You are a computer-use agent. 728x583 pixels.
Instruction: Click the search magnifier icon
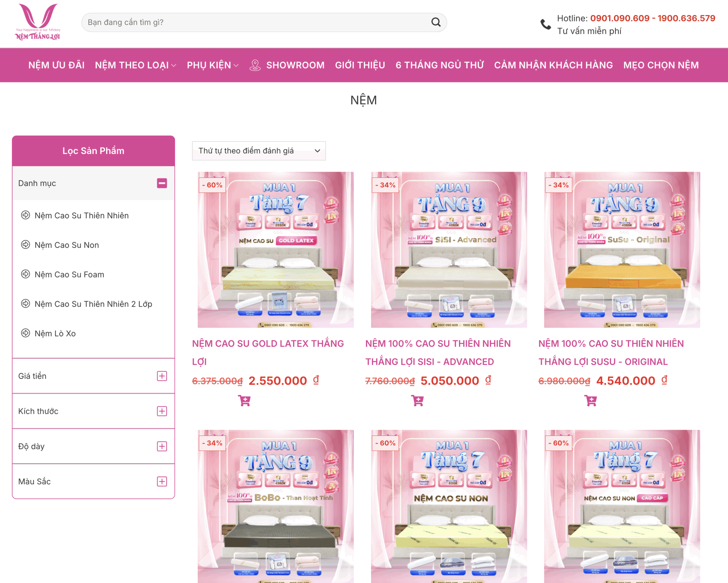[x=436, y=22]
